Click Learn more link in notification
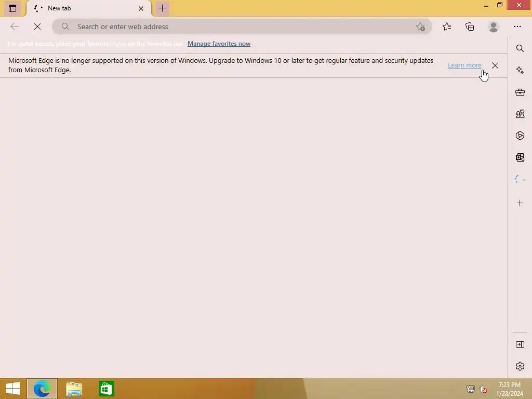Screen dimensions: 532x399 pyautogui.click(x=464, y=65)
